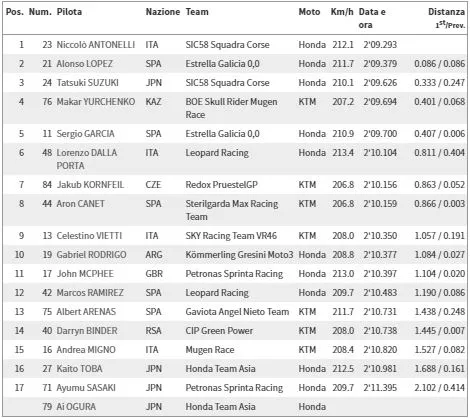Click Albert ARENAS in position 13

click(86, 311)
